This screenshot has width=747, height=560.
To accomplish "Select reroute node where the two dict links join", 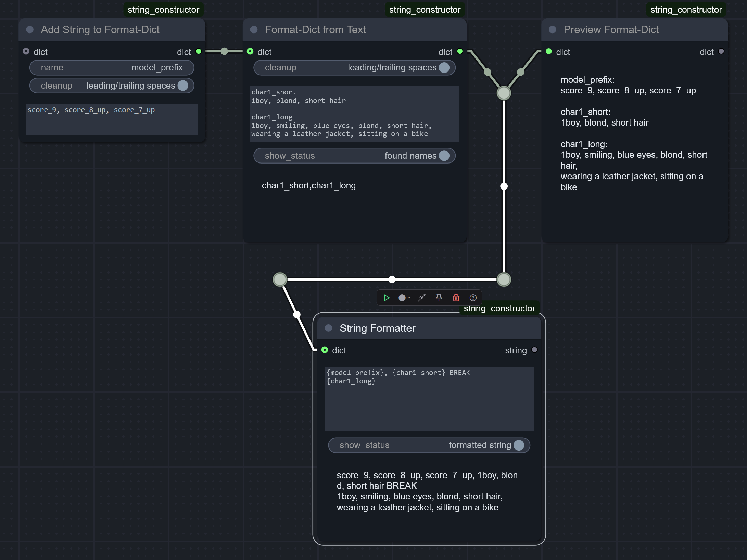I will 504,93.
